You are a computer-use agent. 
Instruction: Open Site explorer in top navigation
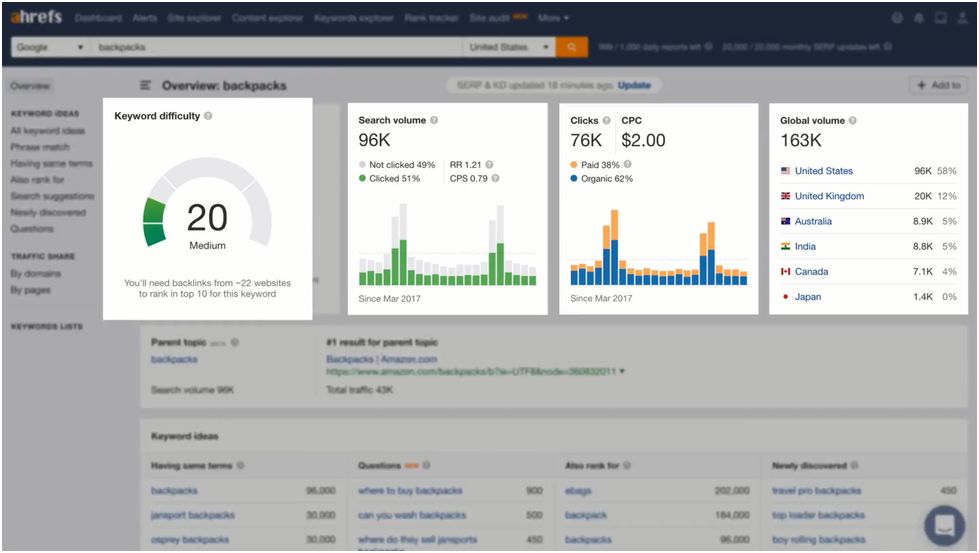(194, 18)
